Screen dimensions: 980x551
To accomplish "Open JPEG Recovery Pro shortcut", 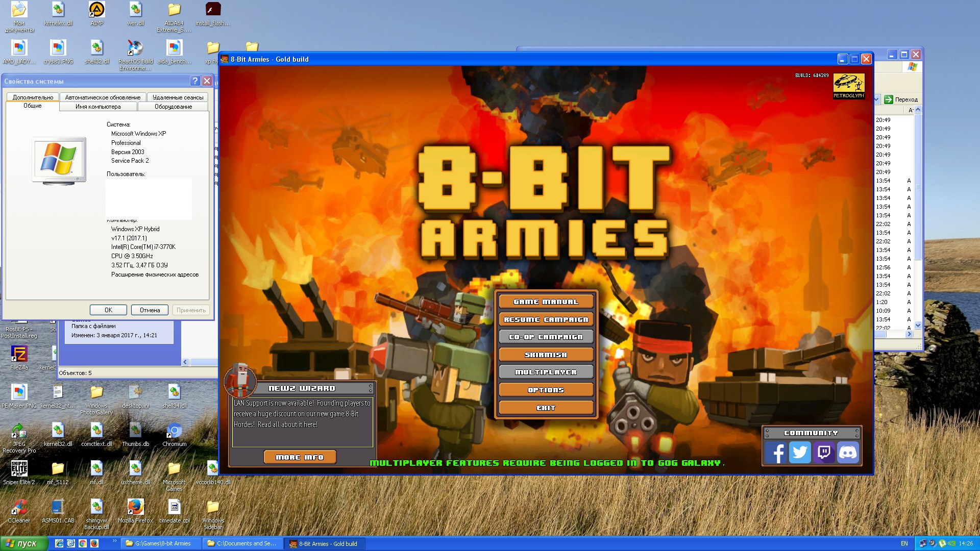I will [19, 438].
